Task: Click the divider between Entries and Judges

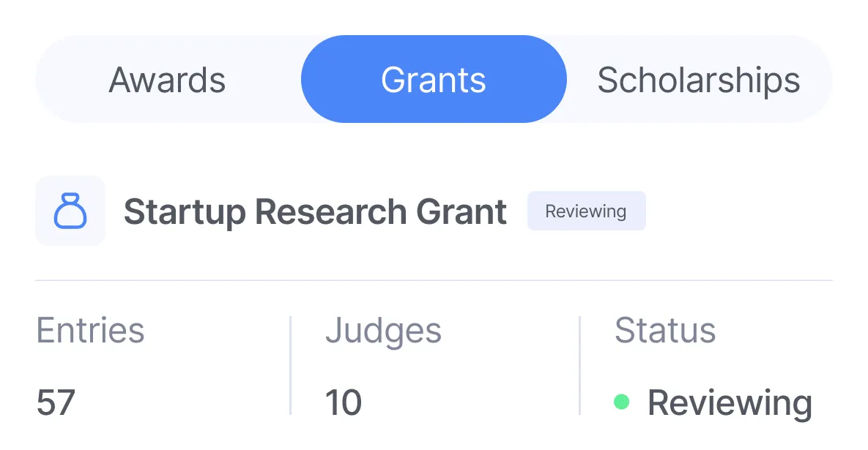Action: point(291,364)
